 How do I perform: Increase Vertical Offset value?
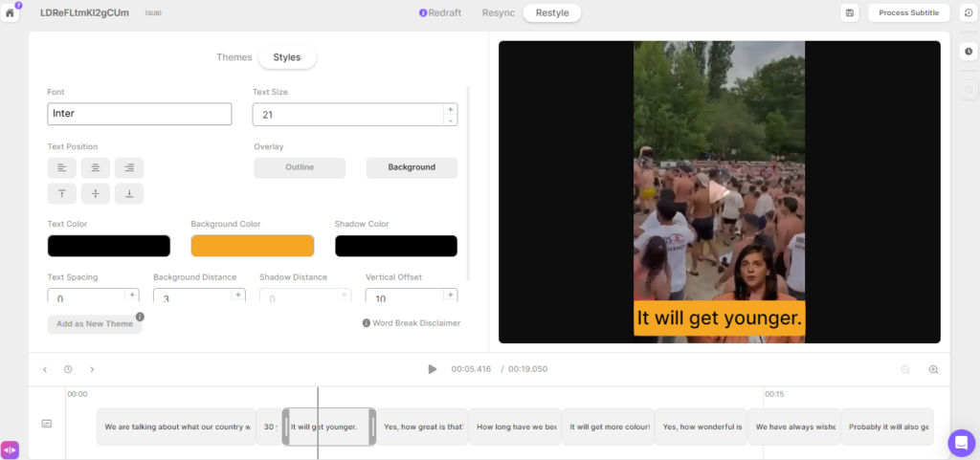[451, 294]
